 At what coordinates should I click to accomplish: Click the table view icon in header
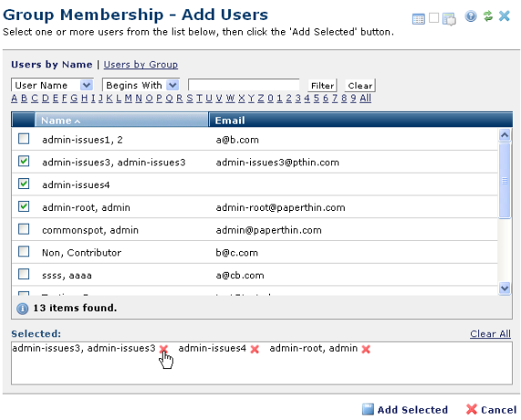click(418, 18)
